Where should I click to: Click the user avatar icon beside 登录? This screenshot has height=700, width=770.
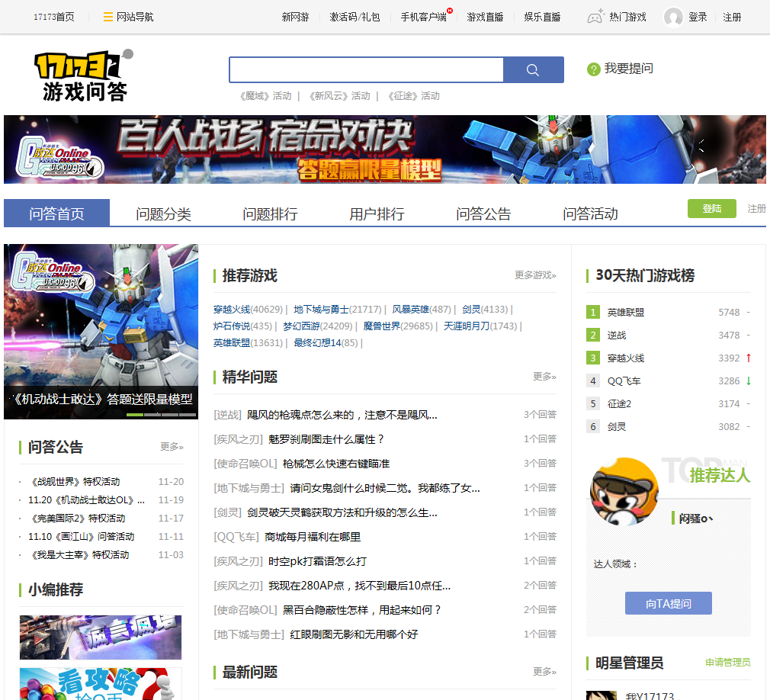[x=673, y=18]
